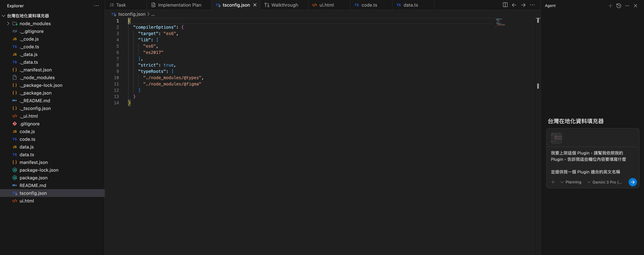The height and width of the screenshot is (255, 644).
Task: Switch to the Walkthrough tab
Action: pyautogui.click(x=284, y=5)
